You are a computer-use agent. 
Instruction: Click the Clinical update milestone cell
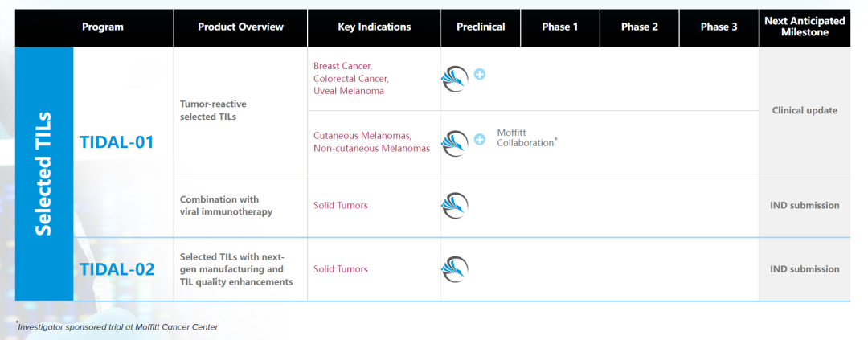[805, 110]
